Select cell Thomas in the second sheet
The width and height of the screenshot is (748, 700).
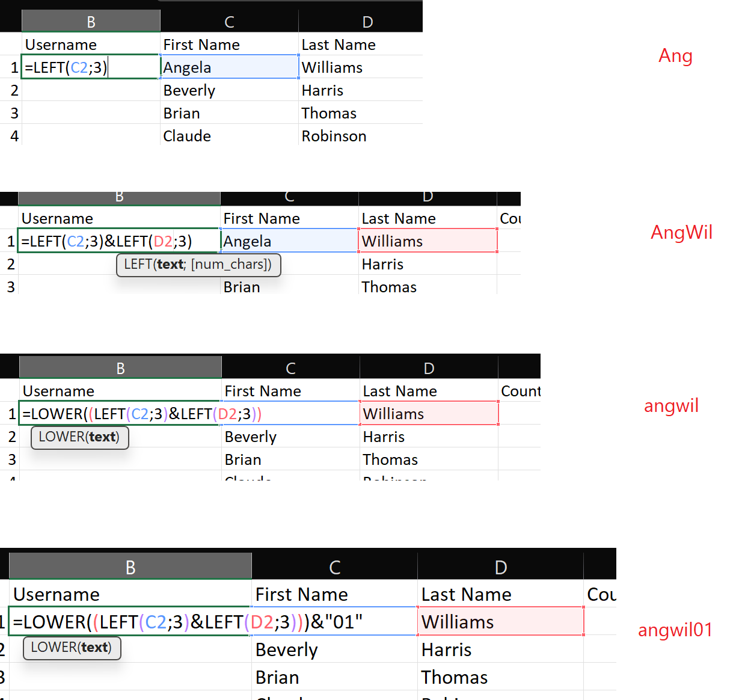[428, 286]
